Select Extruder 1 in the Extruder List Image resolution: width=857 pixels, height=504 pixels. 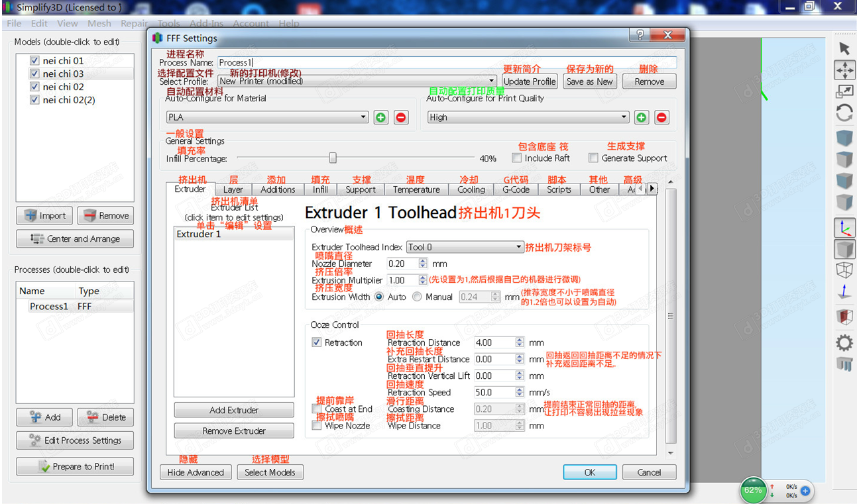(x=234, y=234)
